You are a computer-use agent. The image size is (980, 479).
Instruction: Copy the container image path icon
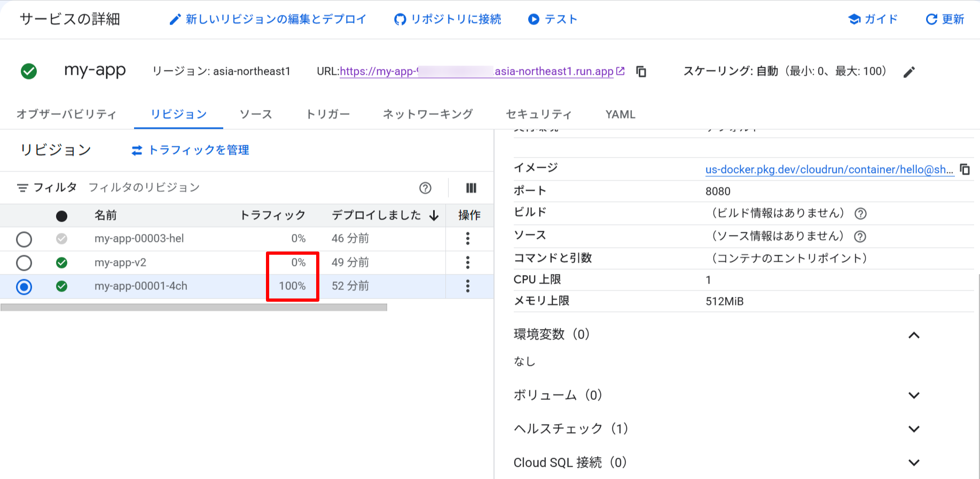point(965,169)
